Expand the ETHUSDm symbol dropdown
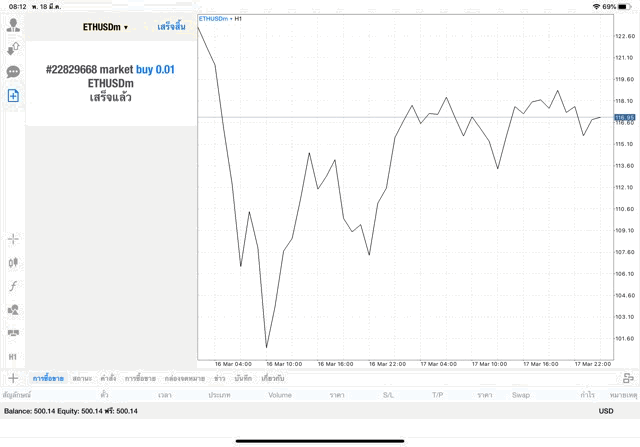The image size is (640, 447). pyautogui.click(x=105, y=27)
